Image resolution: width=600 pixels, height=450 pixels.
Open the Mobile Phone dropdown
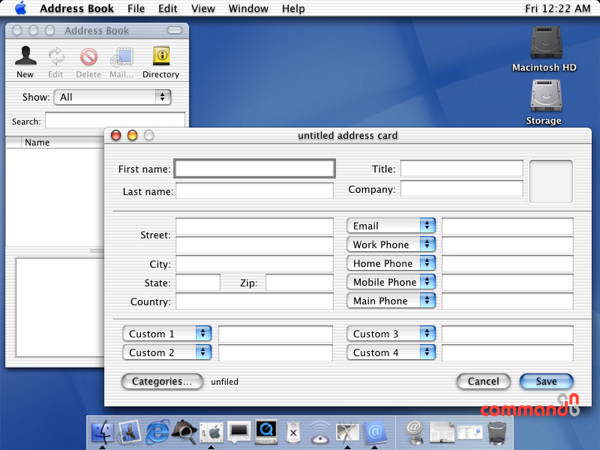391,282
